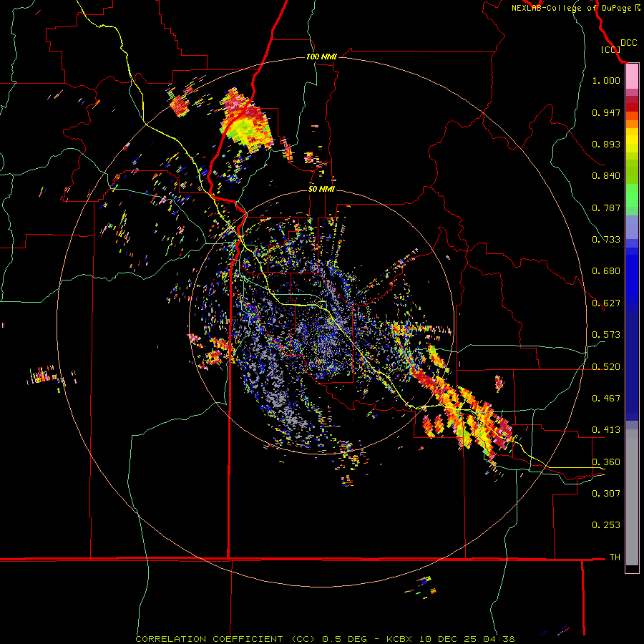
Task: Click the 0.520 scale value
Action: pyautogui.click(x=606, y=367)
